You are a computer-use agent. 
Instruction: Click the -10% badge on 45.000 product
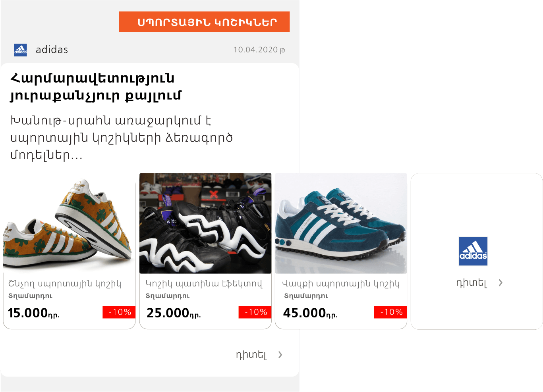click(x=390, y=312)
